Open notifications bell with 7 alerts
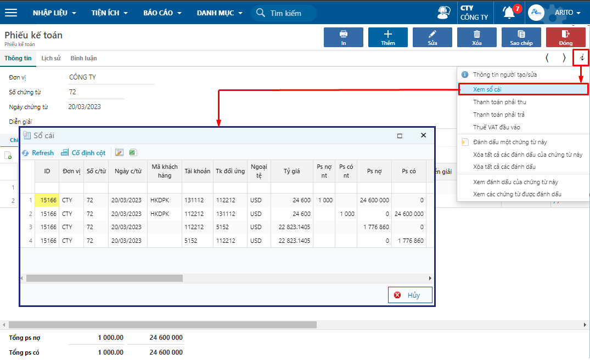This screenshot has height=364, width=590. click(x=510, y=13)
